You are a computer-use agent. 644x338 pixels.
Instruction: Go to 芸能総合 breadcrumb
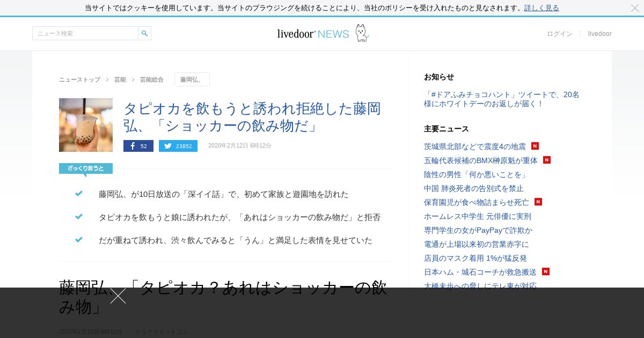(x=152, y=79)
